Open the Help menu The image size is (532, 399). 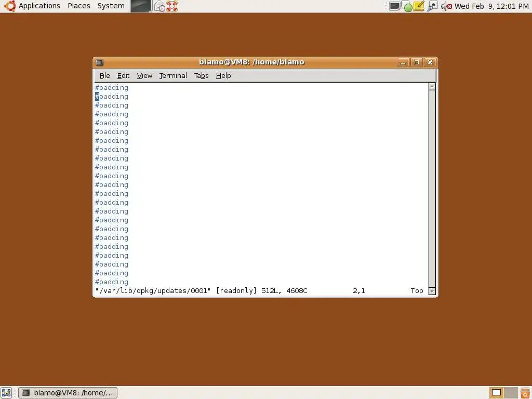tap(223, 76)
